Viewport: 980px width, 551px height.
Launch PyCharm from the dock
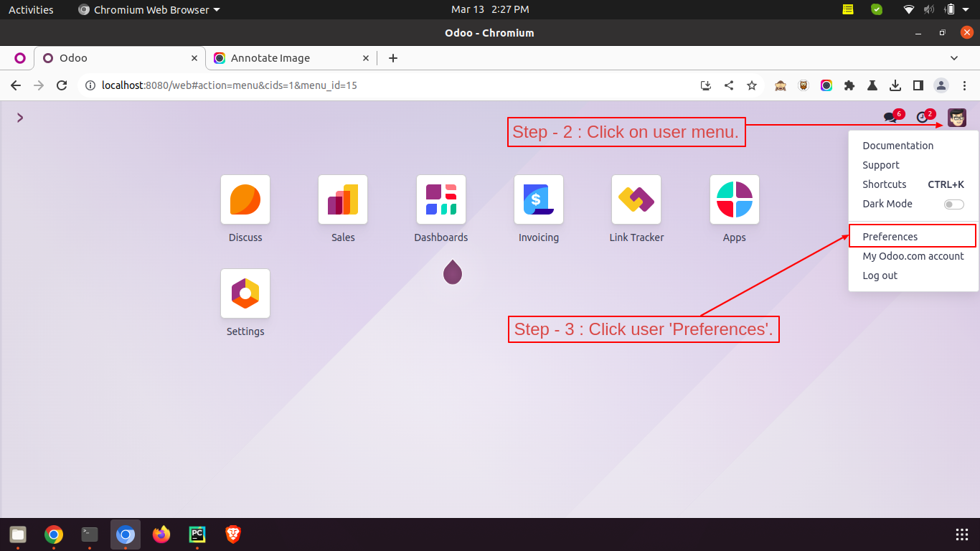(197, 534)
